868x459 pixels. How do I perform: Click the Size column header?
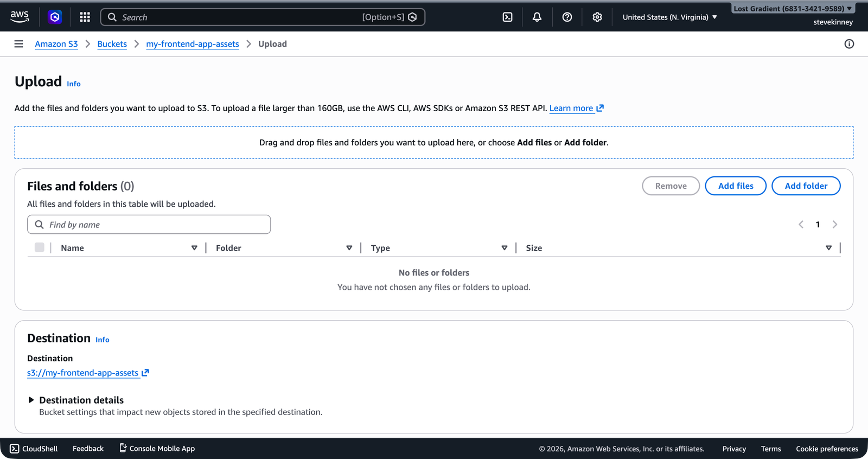click(x=534, y=248)
